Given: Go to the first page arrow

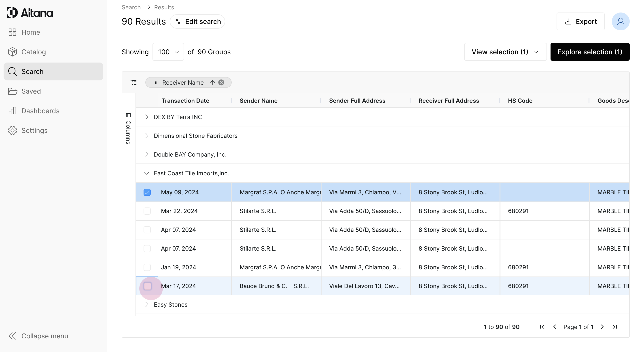Looking at the screenshot, I should pos(542,327).
